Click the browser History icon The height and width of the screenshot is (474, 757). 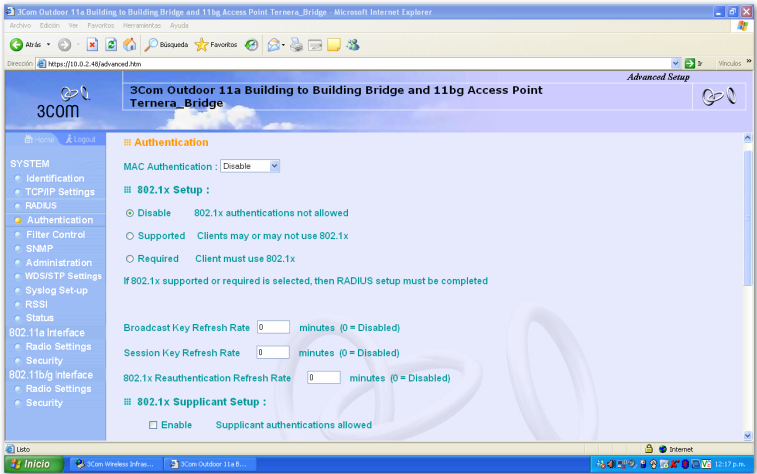click(252, 45)
